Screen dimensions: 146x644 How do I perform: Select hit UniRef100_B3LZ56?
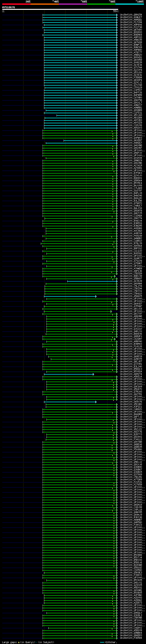(x=131, y=201)
